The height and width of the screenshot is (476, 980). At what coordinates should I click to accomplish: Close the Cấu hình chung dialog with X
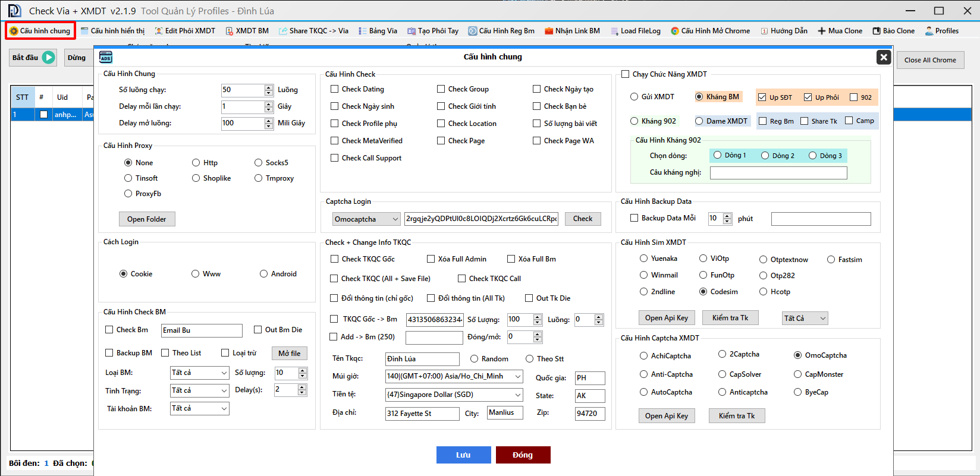884,57
